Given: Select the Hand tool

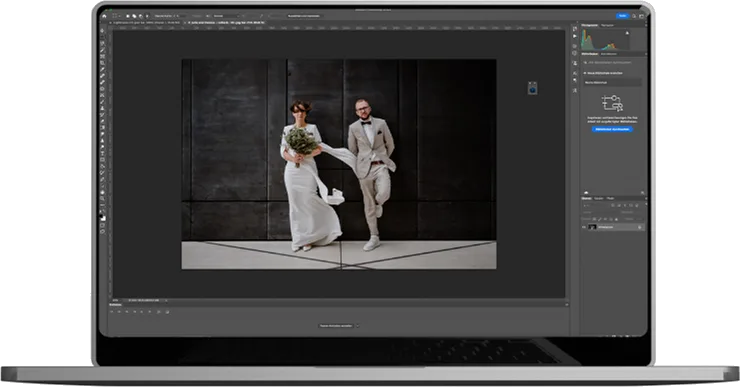Looking at the screenshot, I should (102, 192).
